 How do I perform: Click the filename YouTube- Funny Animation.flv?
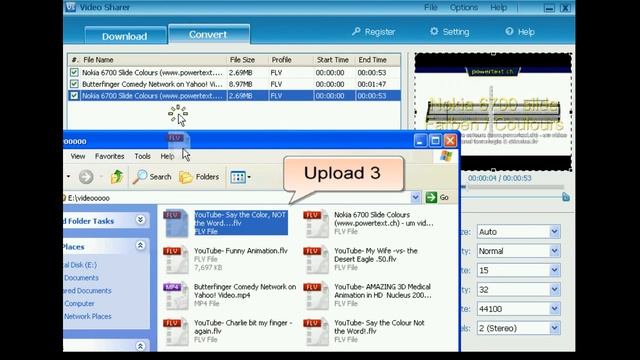241,251
